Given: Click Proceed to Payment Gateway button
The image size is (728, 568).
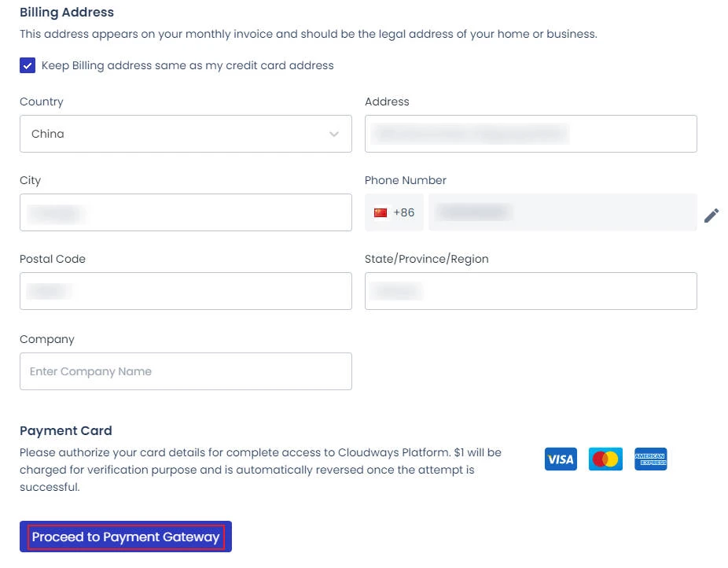Looking at the screenshot, I should pos(126,537).
